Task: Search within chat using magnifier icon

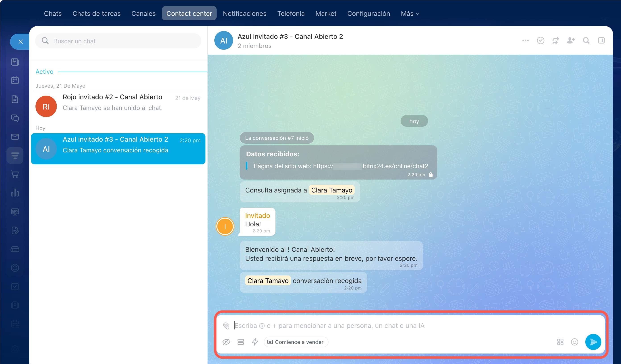Action: [x=586, y=40]
